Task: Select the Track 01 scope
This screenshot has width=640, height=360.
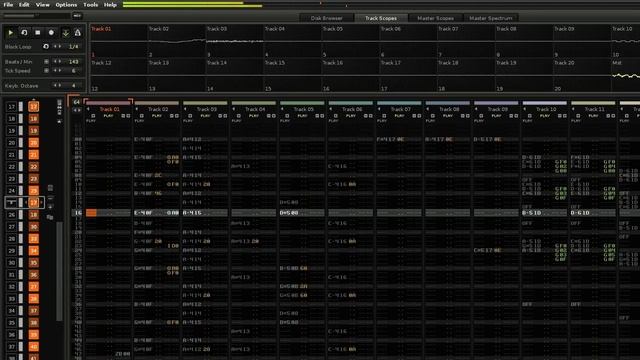Action: (x=118, y=41)
